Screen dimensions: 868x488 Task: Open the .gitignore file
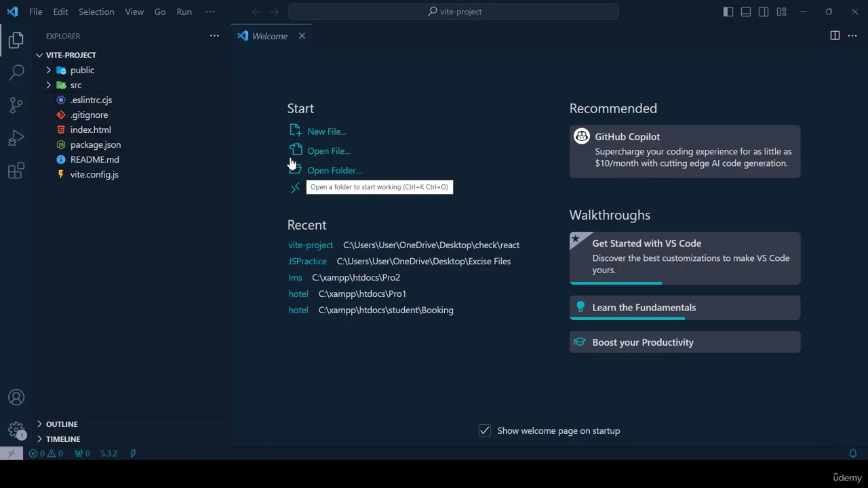[89, 115]
